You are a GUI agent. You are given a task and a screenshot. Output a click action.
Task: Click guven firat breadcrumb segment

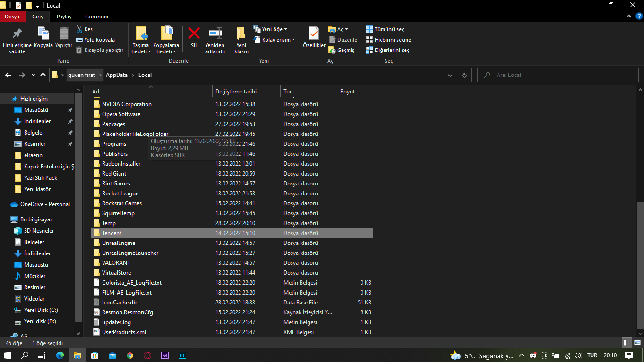tap(81, 75)
